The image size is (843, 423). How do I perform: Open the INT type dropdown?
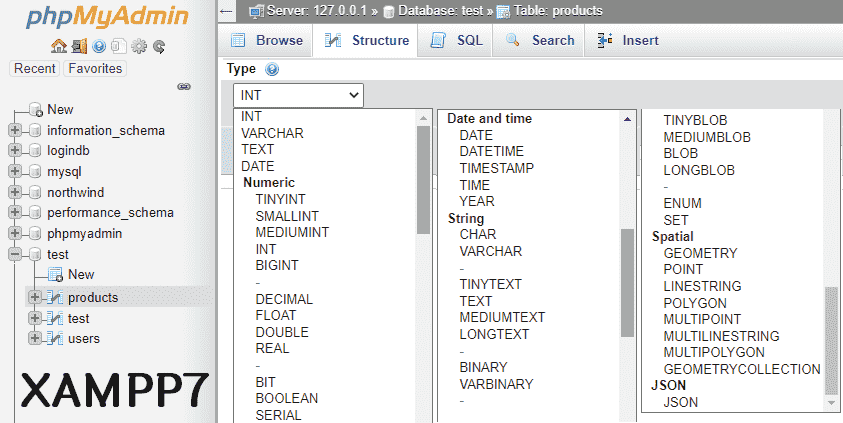[x=298, y=95]
